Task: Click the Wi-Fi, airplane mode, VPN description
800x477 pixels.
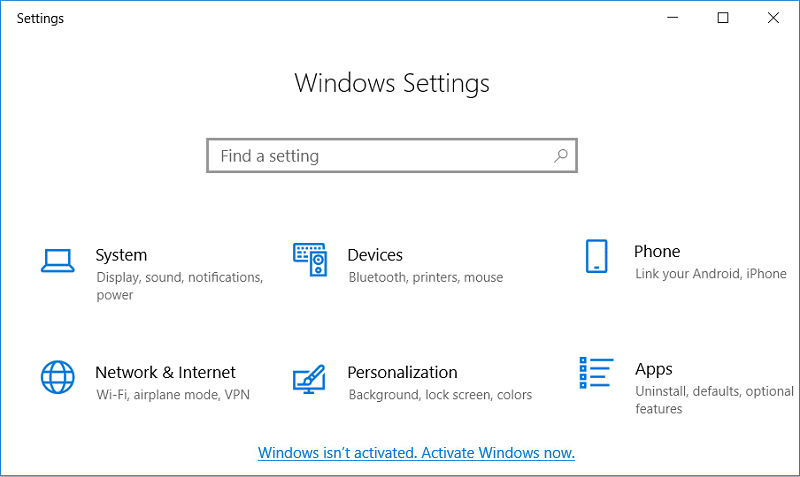Action: pos(172,394)
